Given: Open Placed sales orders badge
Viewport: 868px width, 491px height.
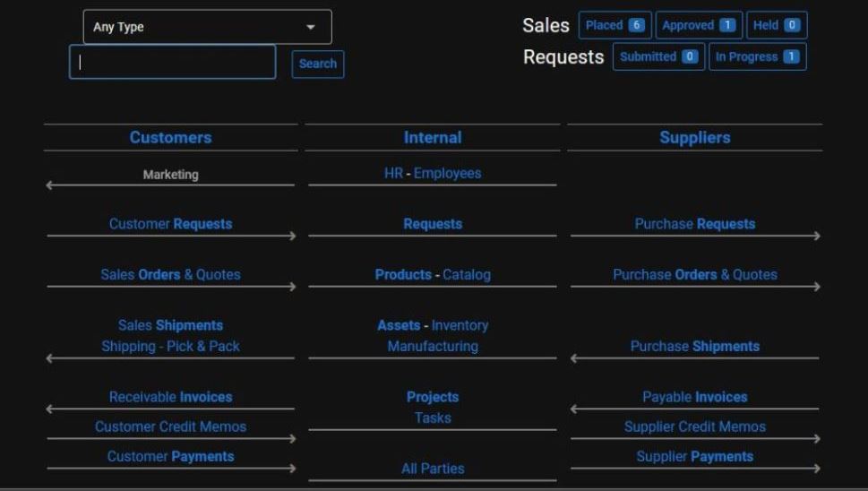Looking at the screenshot, I should 614,25.
